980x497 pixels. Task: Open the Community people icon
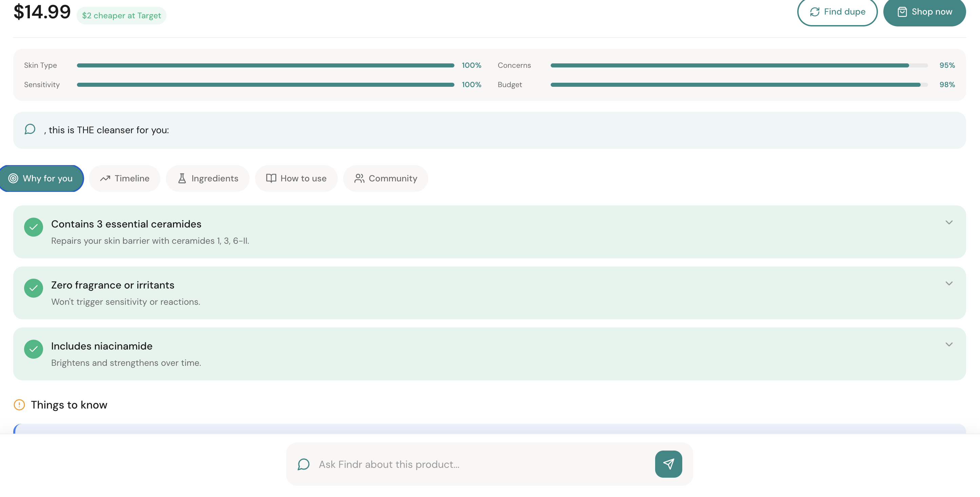[x=359, y=178]
